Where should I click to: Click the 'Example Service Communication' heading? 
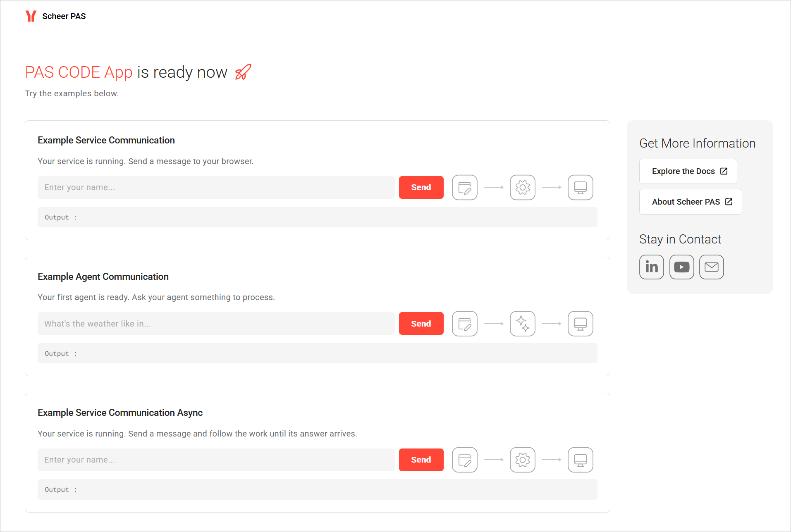coord(106,140)
